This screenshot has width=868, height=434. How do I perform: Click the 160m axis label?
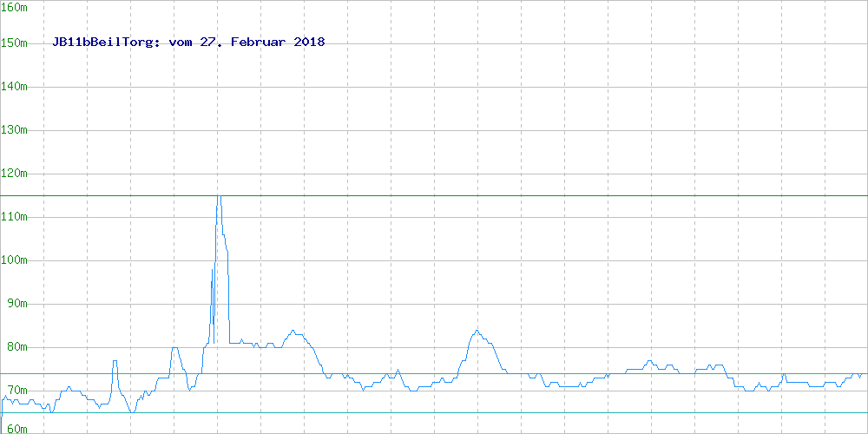[15, 7]
